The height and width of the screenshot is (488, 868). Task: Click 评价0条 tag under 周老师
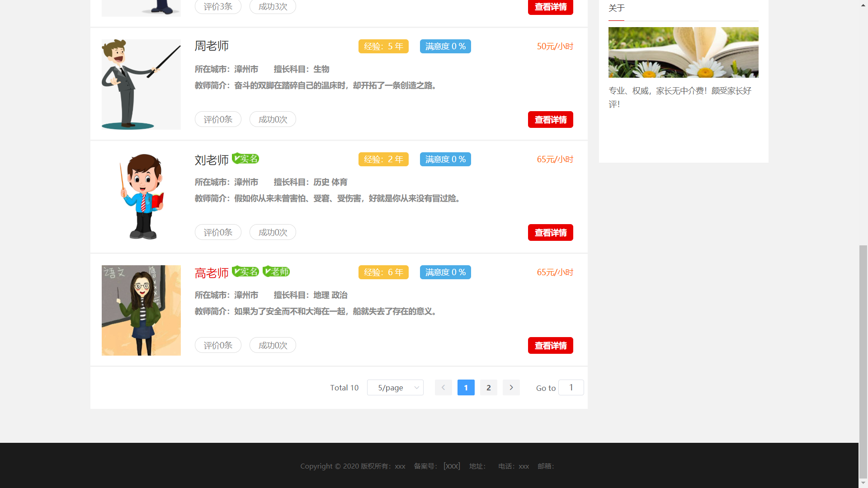point(218,119)
